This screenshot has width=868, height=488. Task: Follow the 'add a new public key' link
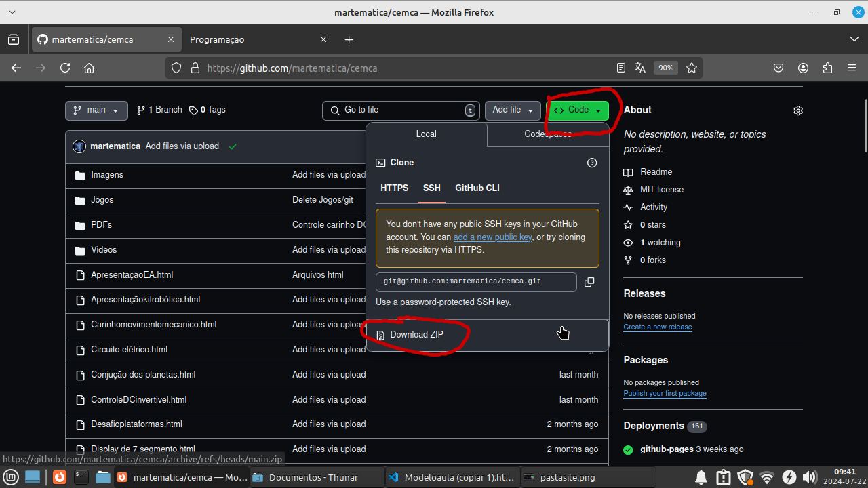point(493,237)
